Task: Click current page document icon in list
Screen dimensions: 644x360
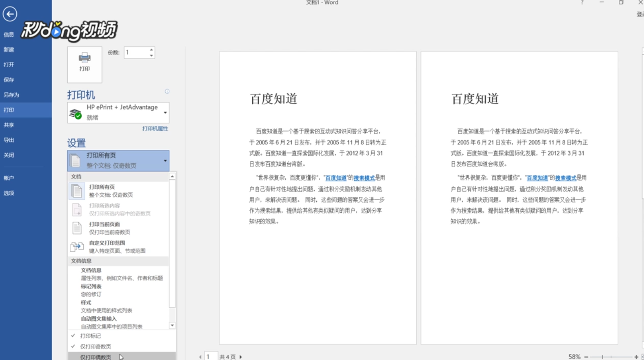Action: click(x=77, y=228)
